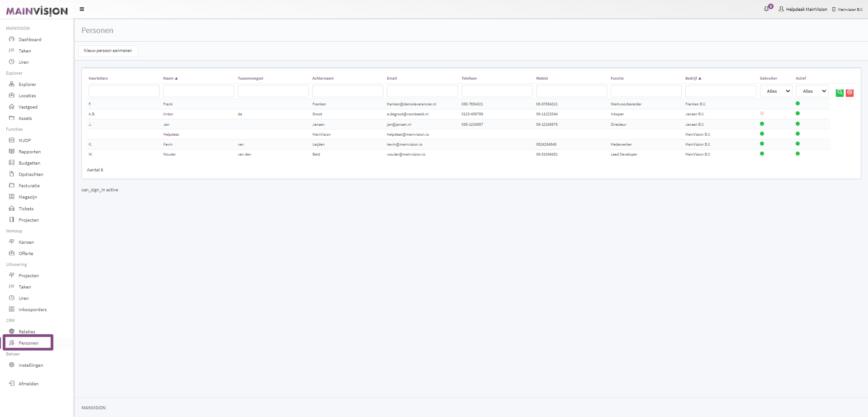Screen dimensions: 868x417
Task: Click the Locaties icon in sidebar
Action: click(x=12, y=95)
